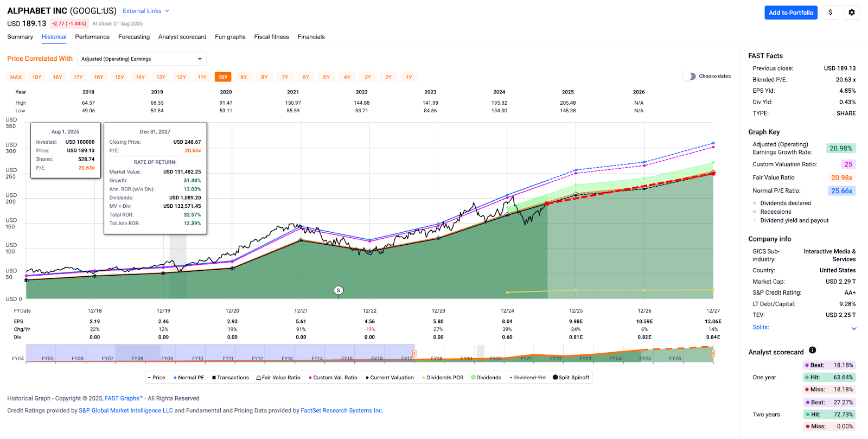Toggle the Dividends legend item
Viewport: 868px width, 439px height.
tap(486, 378)
